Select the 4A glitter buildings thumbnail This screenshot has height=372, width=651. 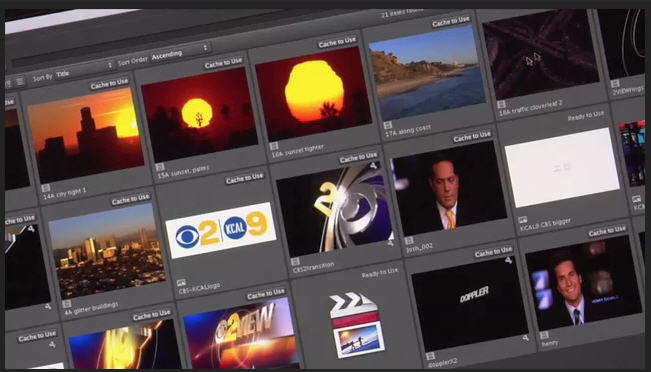pos(107,251)
